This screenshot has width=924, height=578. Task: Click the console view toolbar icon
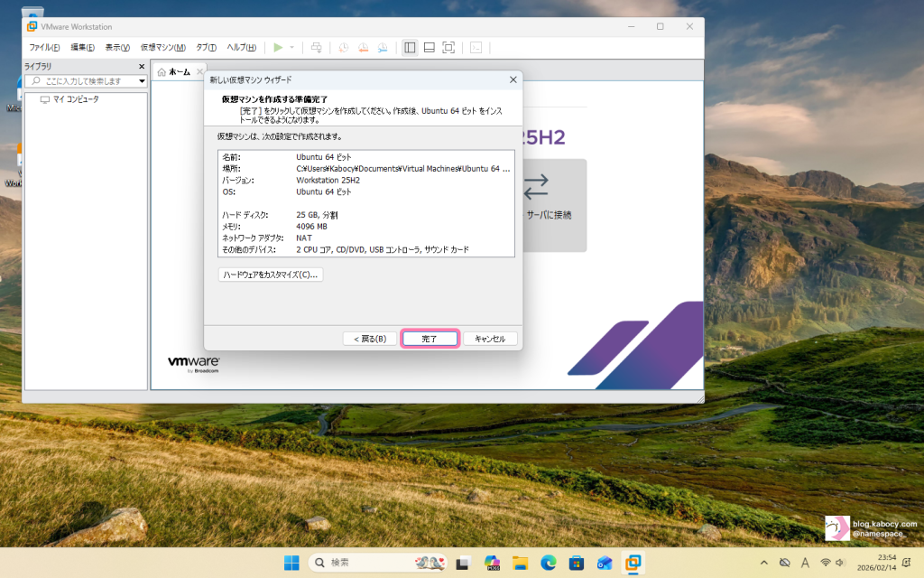pyautogui.click(x=476, y=47)
